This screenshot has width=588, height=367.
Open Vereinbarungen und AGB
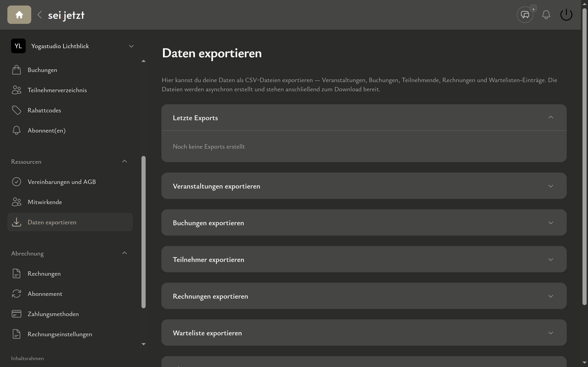click(62, 182)
